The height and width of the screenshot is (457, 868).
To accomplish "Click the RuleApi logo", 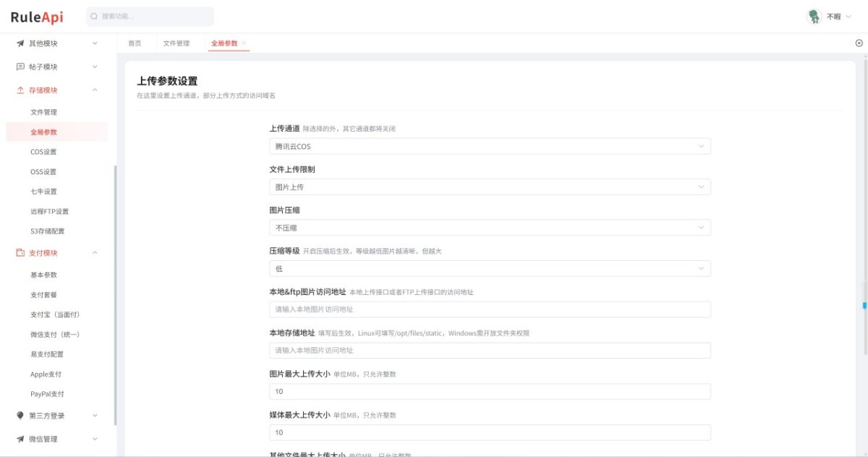I will pyautogui.click(x=37, y=17).
